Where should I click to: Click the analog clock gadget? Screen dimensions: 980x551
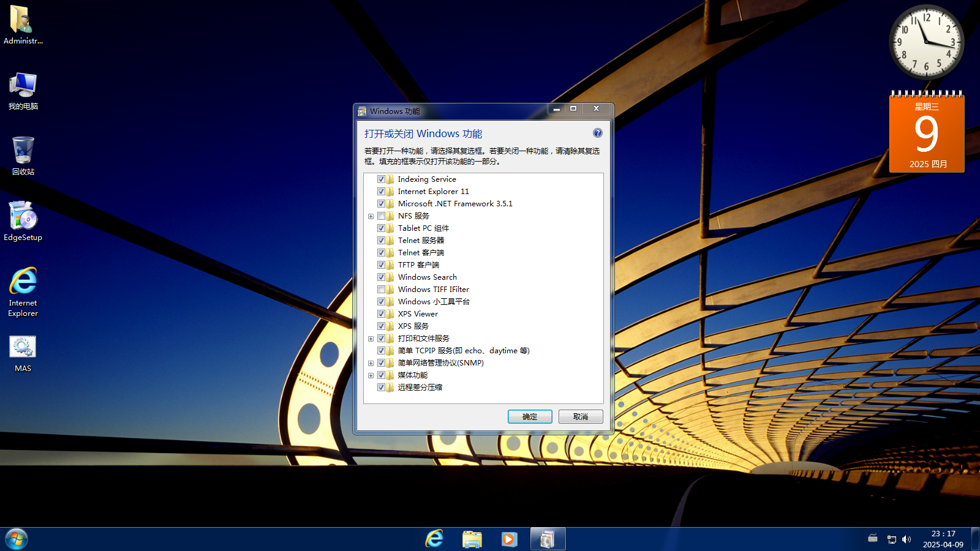tap(927, 42)
